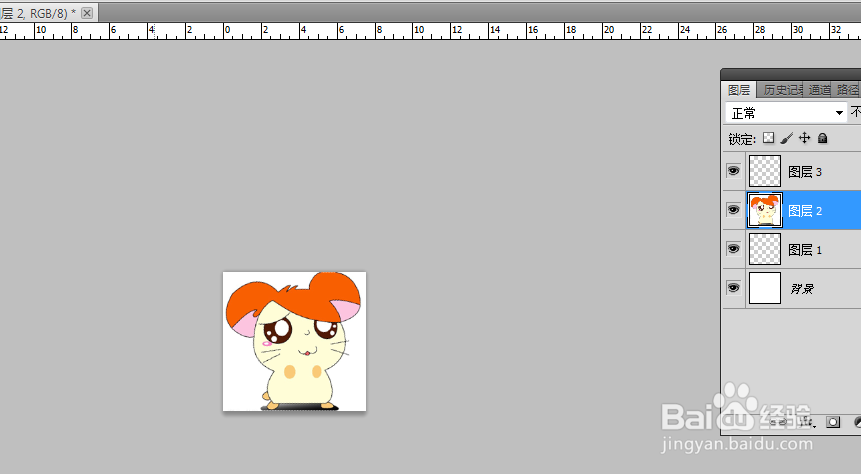Select the layer named 图层 1
861x474 pixels.
coord(805,250)
